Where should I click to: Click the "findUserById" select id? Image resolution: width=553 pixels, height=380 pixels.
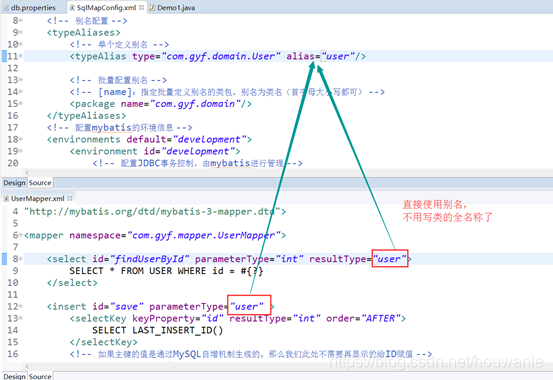[150, 259]
